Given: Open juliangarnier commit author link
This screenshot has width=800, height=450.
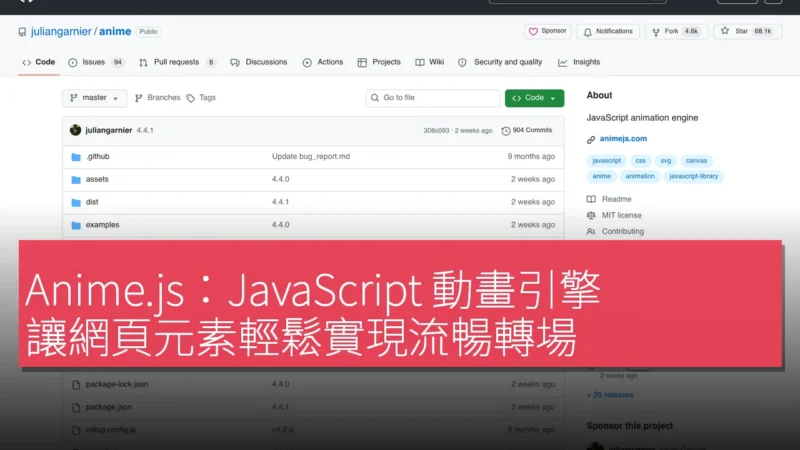Looking at the screenshot, I should point(109,131).
